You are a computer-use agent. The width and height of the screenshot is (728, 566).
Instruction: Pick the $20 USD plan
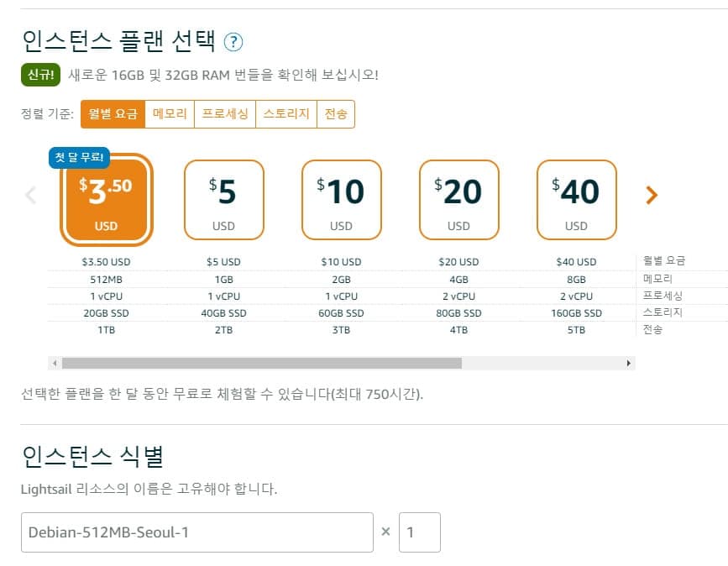[x=458, y=200]
